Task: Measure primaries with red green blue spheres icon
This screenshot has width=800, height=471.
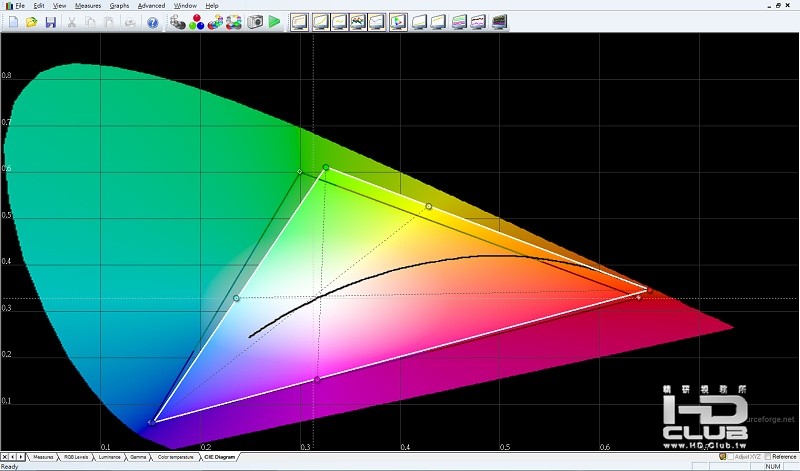Action: (196, 22)
